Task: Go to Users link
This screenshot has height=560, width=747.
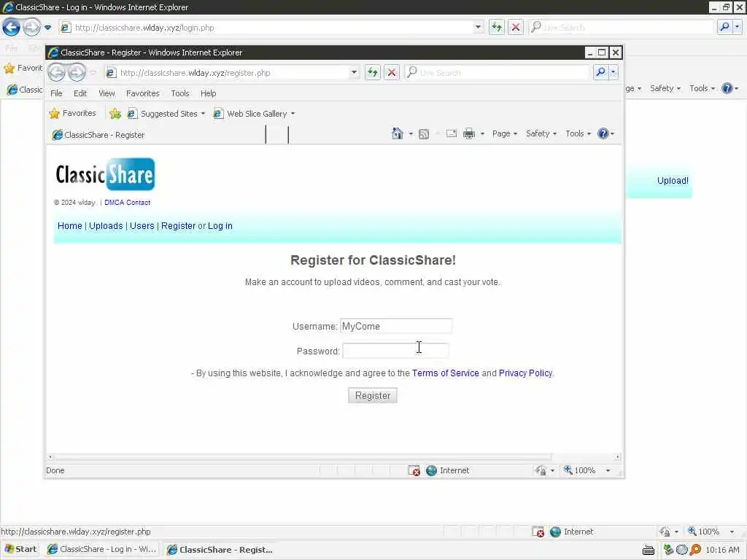Action: click(142, 226)
